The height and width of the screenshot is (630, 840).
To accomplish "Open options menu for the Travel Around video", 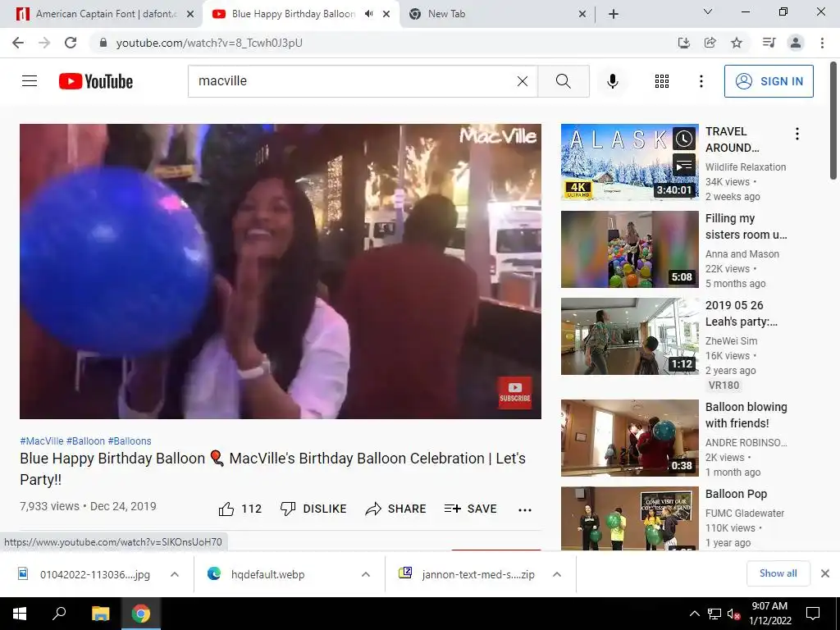I will tap(797, 134).
